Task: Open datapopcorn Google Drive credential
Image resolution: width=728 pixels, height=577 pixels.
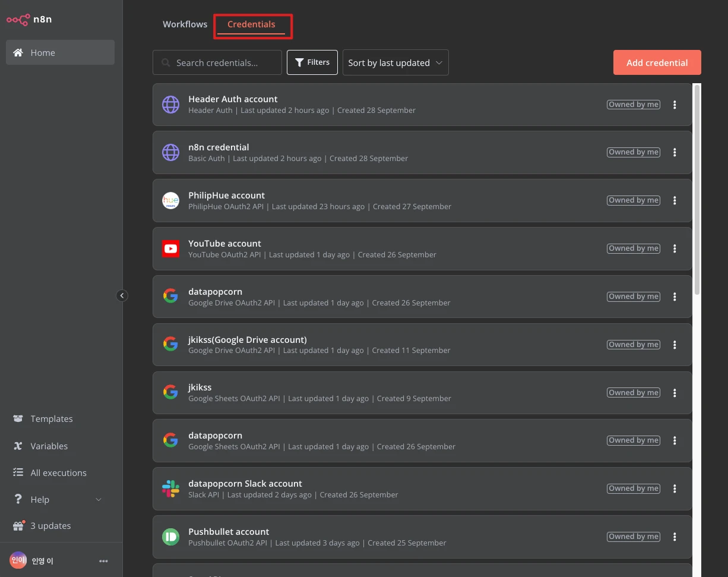Action: click(x=422, y=297)
